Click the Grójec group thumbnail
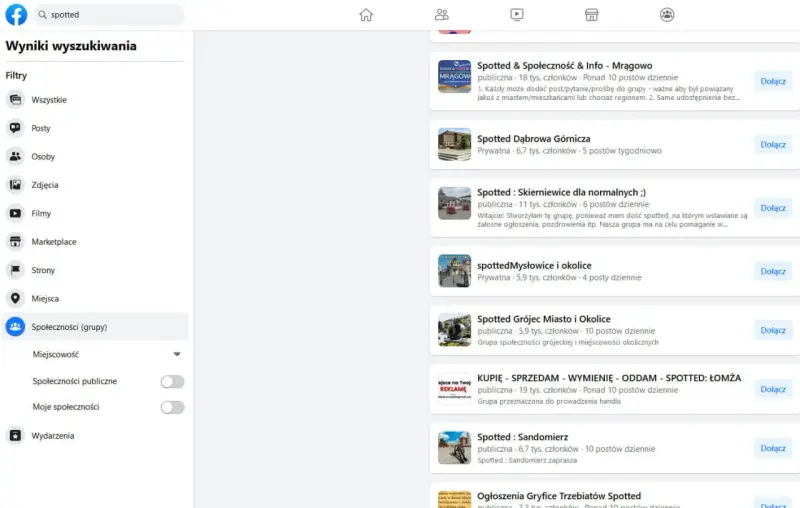 [455, 330]
